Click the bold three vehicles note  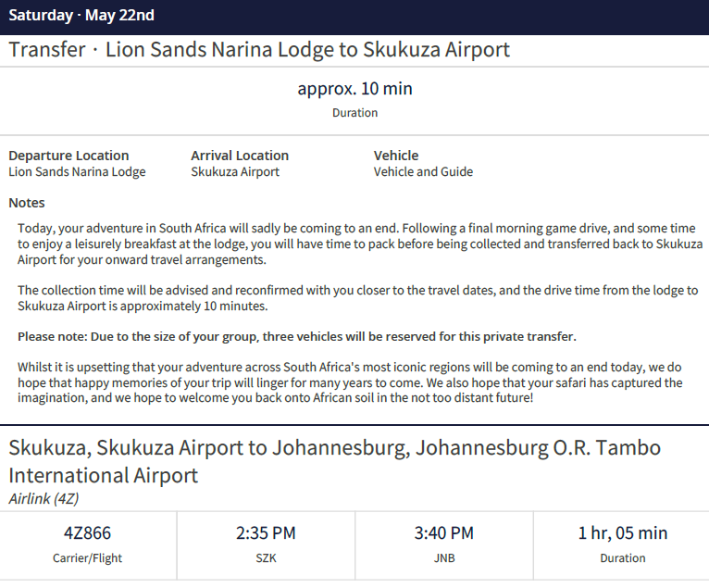[297, 336]
